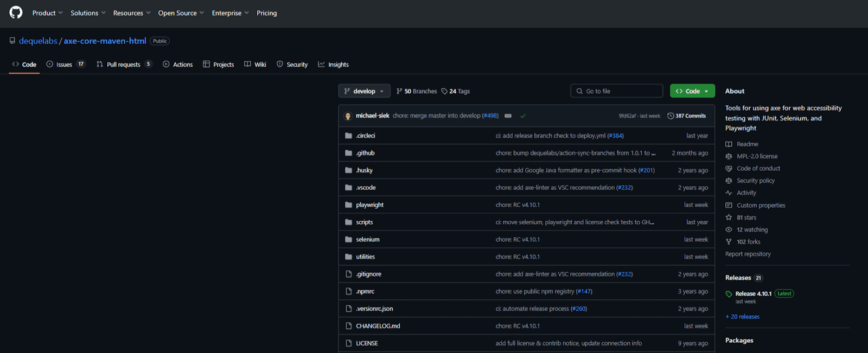868x353 pixels.
Task: Click the utilities folder icon
Action: click(349, 257)
